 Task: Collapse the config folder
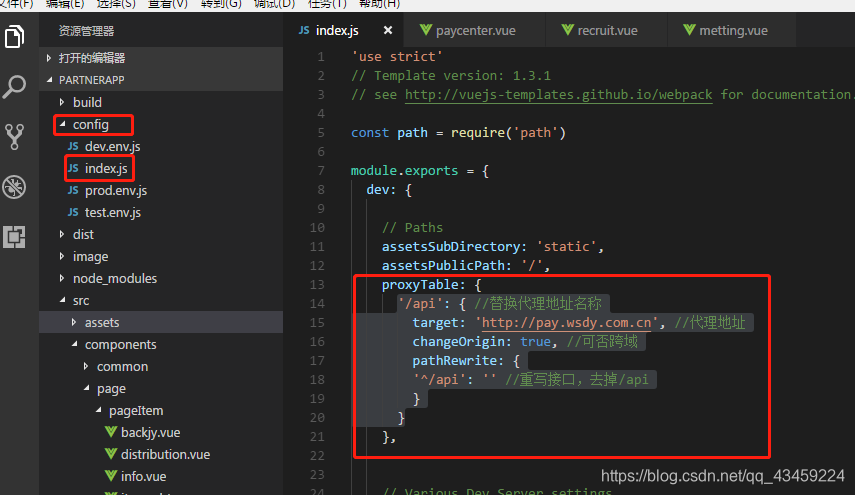click(x=161, y=124)
